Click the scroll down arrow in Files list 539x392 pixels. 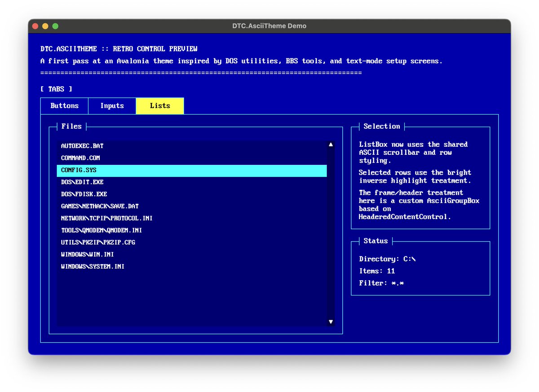[x=331, y=322]
